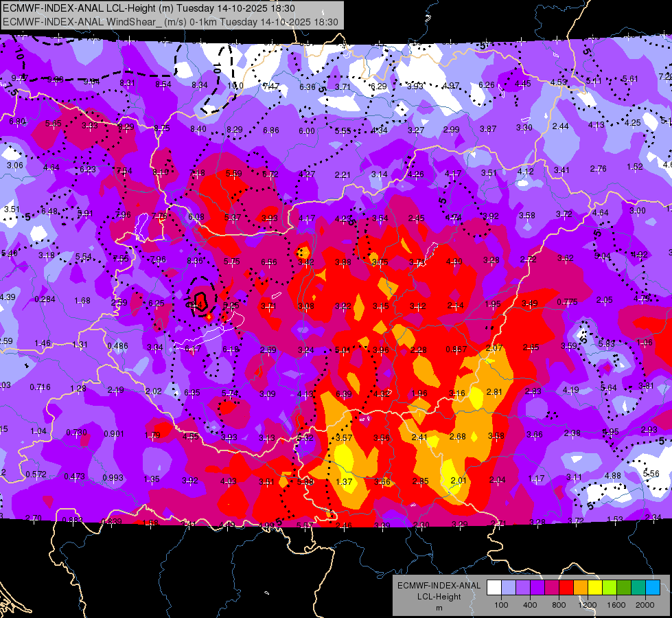Click the wind shear value "2.41"
The height and width of the screenshot is (618, 672).
[x=419, y=437]
